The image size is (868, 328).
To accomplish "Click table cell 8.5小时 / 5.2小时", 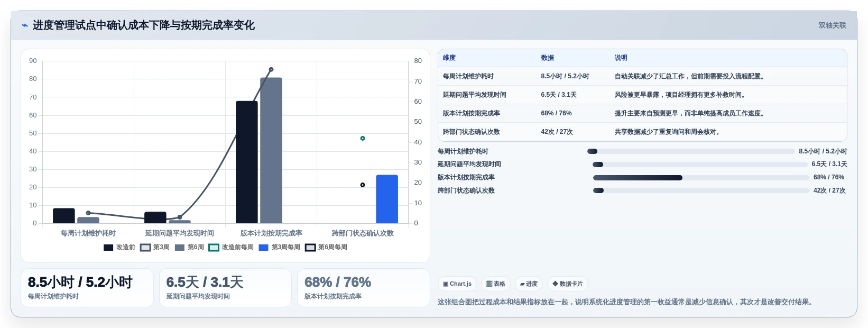I will (x=565, y=76).
